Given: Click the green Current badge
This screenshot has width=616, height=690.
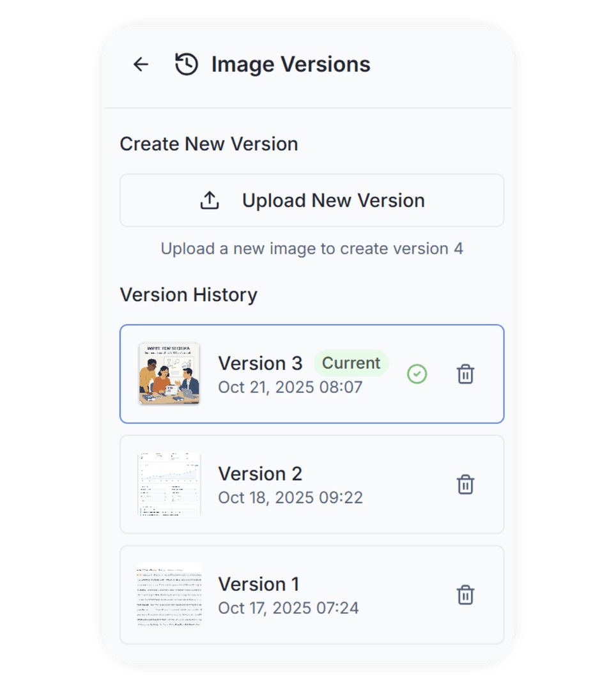Looking at the screenshot, I should (x=351, y=363).
